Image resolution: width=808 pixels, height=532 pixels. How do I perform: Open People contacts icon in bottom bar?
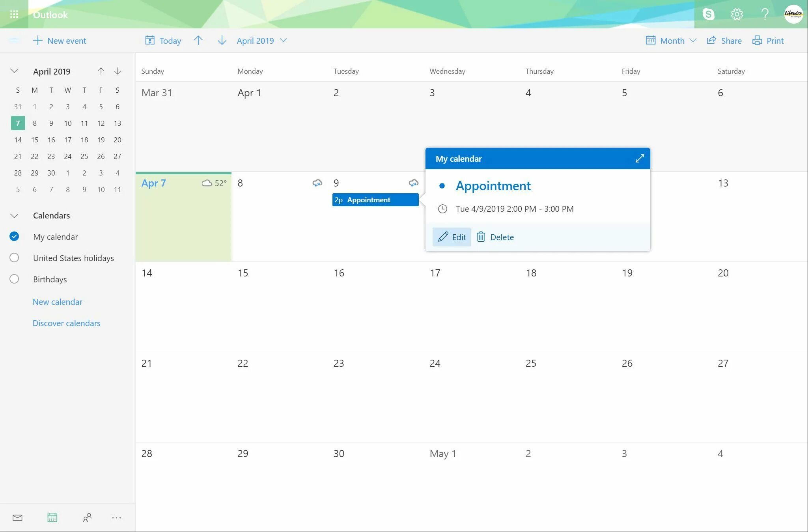click(87, 518)
